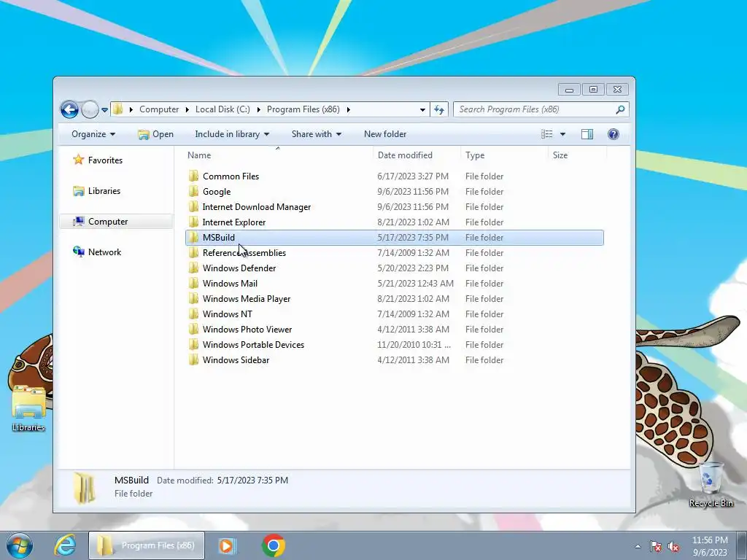Screen dimensions: 747x560
Task: Refresh the folder with the refresh button
Action: click(438, 110)
